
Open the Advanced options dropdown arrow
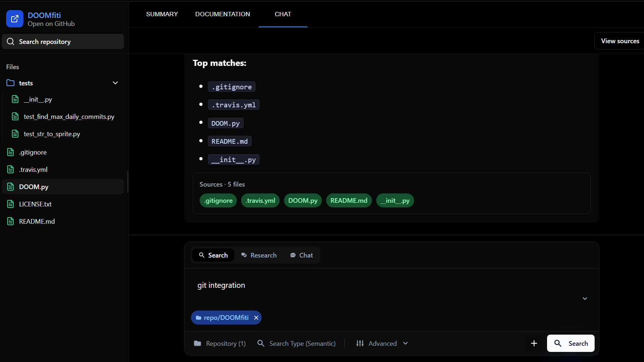tap(405, 343)
